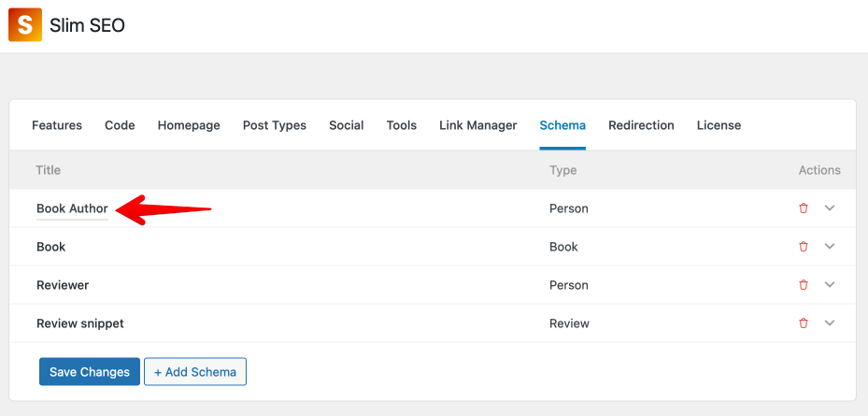
Task: Expand the Book schema row
Action: coord(830,247)
